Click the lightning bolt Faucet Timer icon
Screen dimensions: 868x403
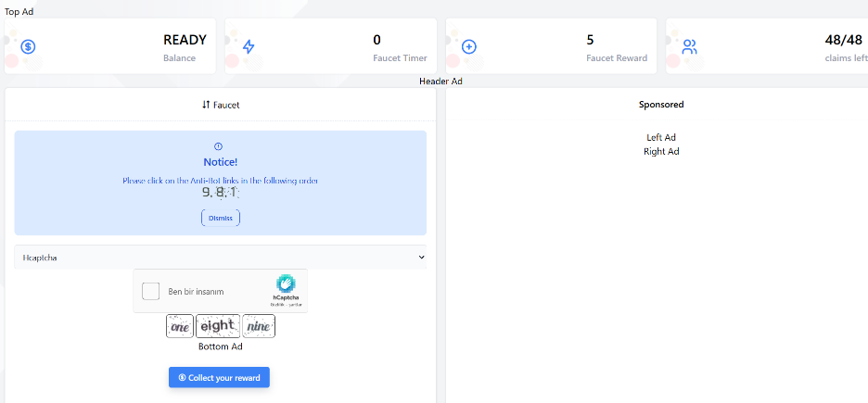coord(249,46)
